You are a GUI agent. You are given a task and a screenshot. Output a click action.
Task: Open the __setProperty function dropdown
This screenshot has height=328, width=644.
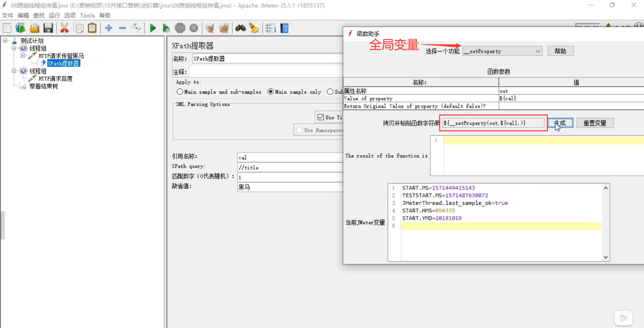(502, 51)
